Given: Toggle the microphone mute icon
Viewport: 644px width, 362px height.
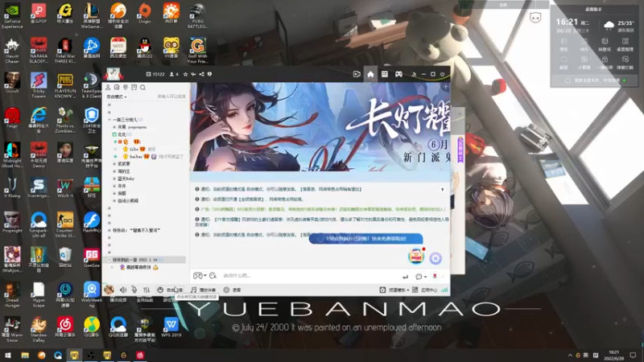Looking at the screenshot, I should click(x=134, y=290).
